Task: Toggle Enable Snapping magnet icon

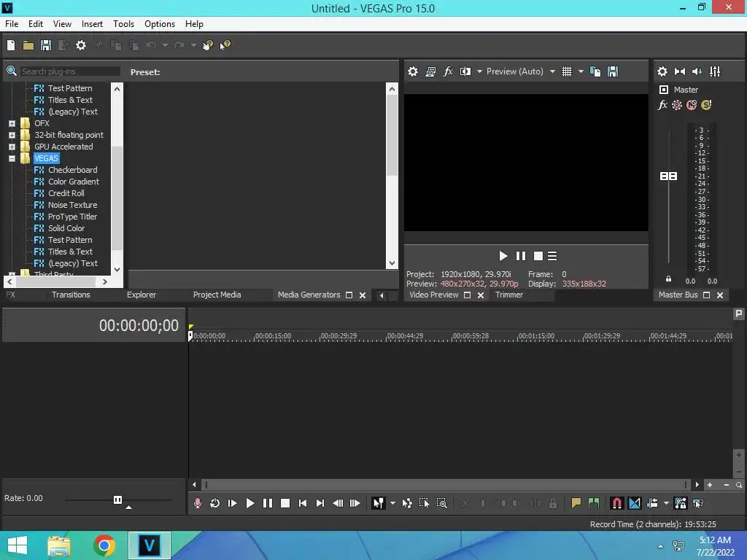Action: click(616, 503)
